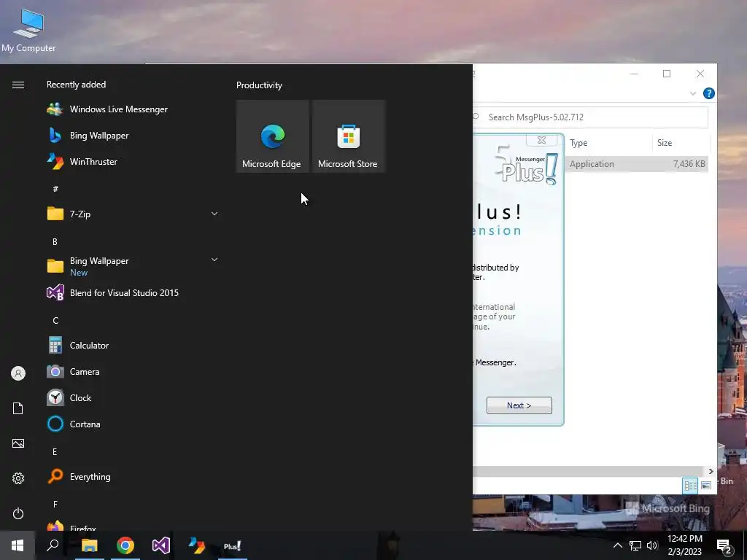Open Windows Live Messenger from Recently added
This screenshot has height=560, width=747.
(133, 109)
